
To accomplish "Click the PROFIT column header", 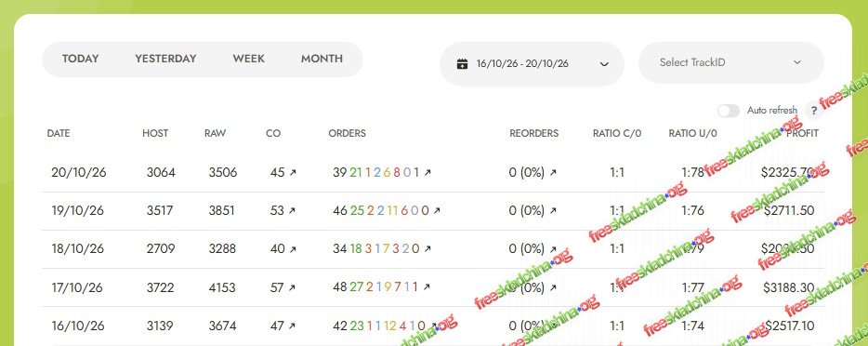I will click(802, 133).
